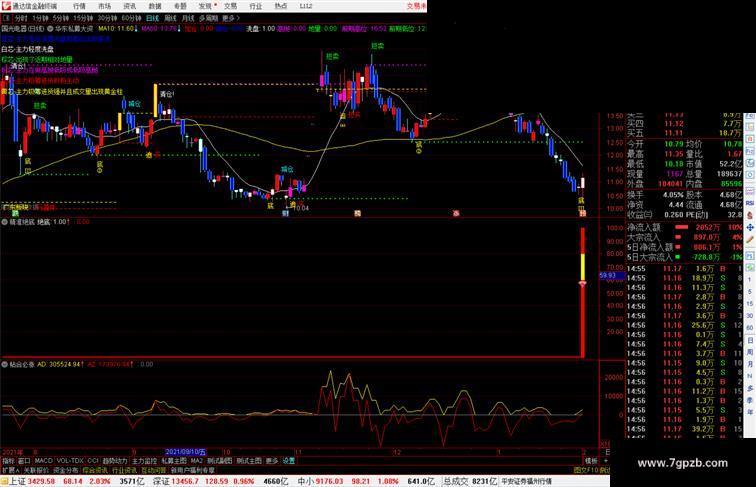Viewport: 756px width, 487px height.
Task: Switch chart to 分时 period
Action: coord(21,18)
